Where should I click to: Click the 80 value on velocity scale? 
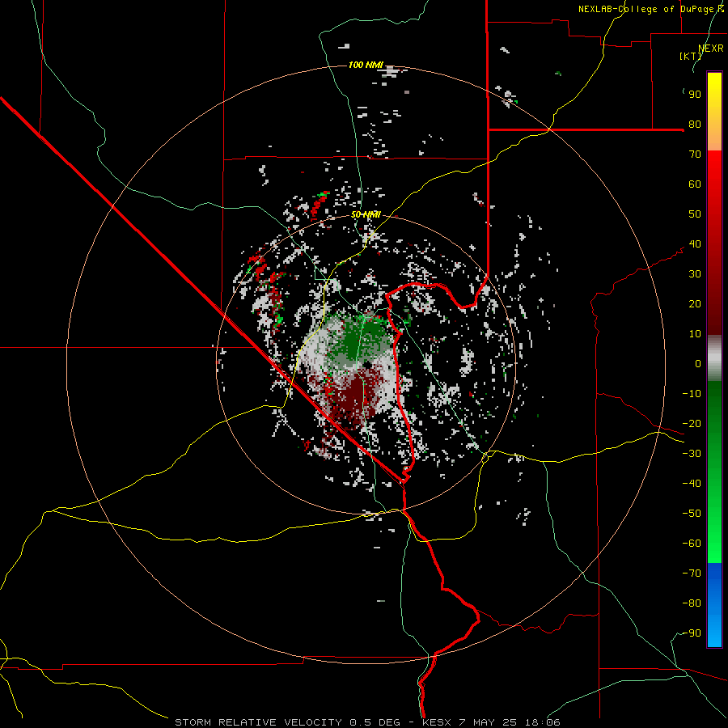coord(695,124)
